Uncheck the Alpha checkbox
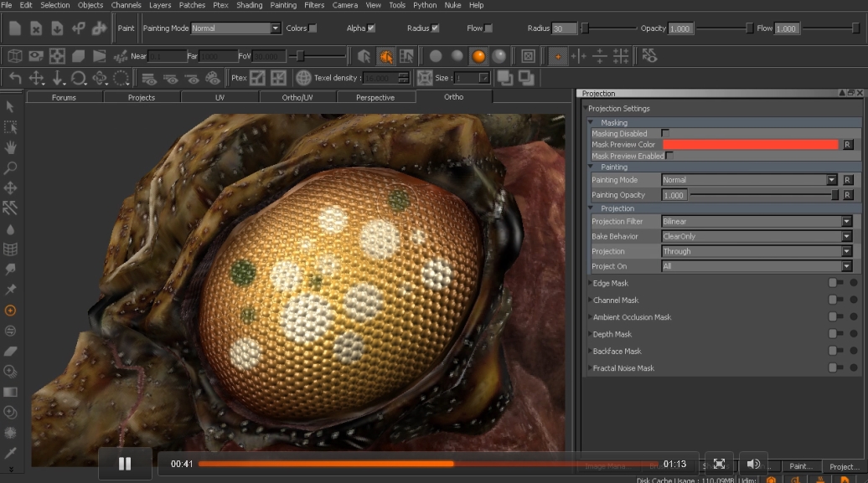868x483 pixels. pyautogui.click(x=371, y=28)
